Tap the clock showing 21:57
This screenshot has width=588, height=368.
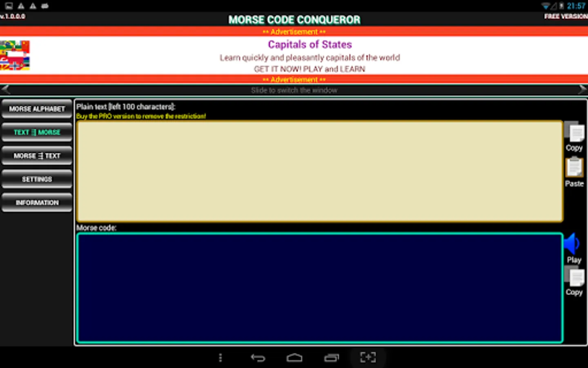tap(576, 6)
